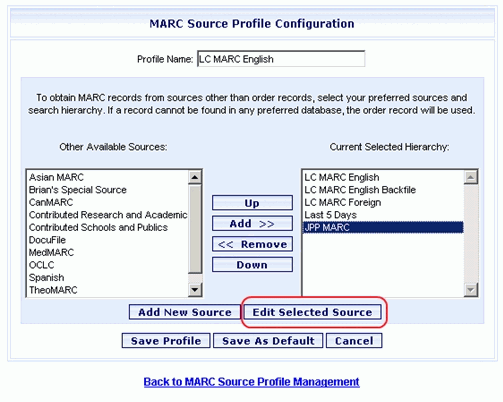This screenshot has height=402, width=503.
Task: Cancel the profile configuration
Action: [x=354, y=341]
